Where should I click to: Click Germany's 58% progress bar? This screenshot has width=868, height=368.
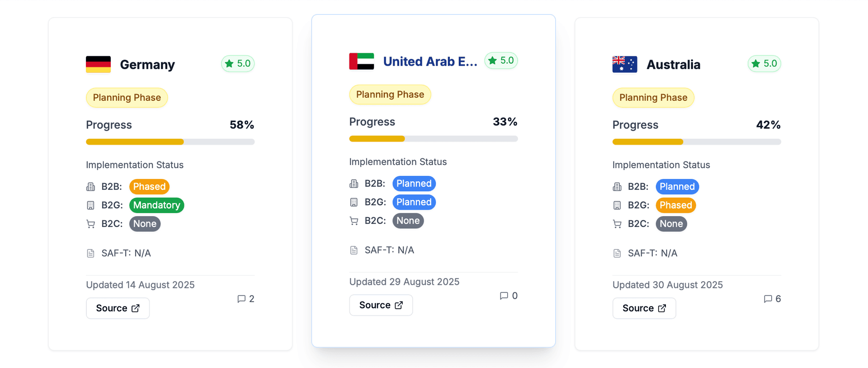point(170,142)
